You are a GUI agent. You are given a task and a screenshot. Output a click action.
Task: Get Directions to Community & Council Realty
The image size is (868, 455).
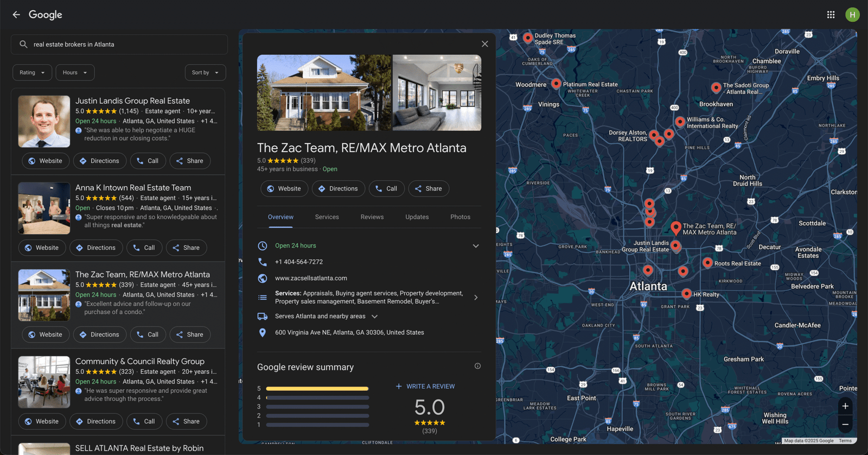click(96, 421)
